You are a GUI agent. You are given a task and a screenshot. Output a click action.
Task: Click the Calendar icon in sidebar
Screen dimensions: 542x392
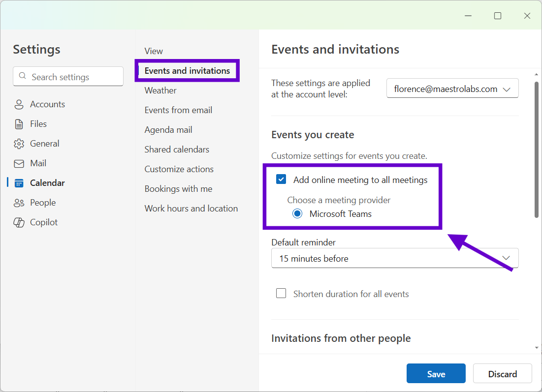[x=19, y=183]
